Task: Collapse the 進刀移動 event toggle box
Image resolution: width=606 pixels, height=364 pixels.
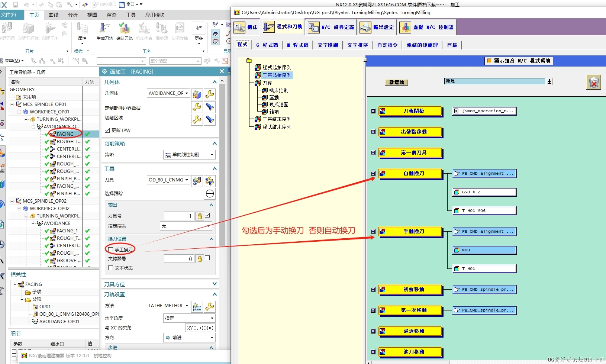Action: 373,352
